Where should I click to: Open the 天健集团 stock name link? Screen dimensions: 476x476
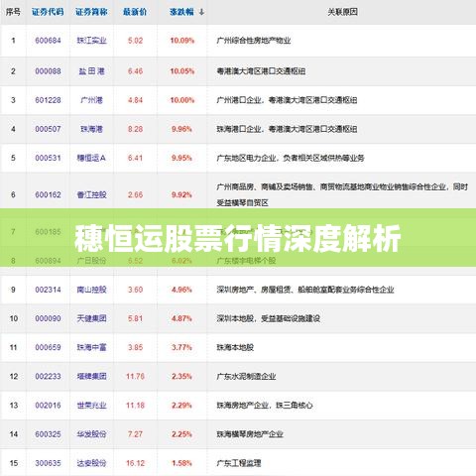[x=91, y=318]
